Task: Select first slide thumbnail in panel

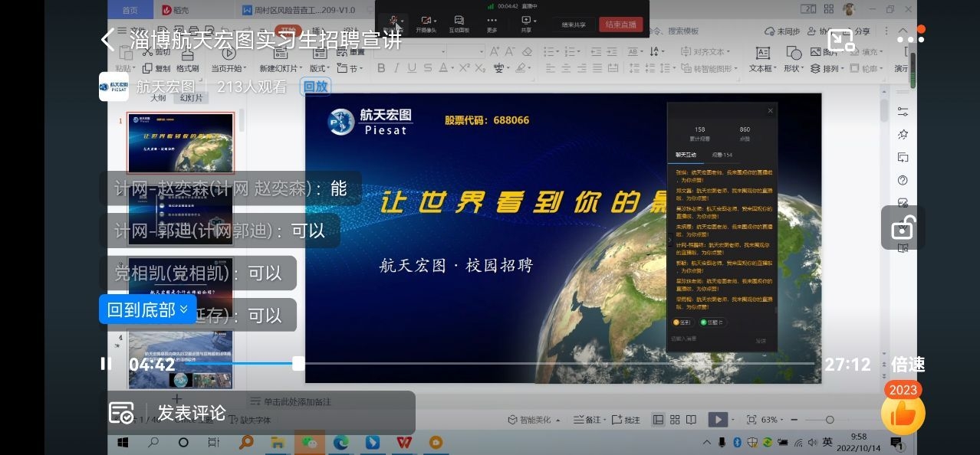Action: [180, 142]
